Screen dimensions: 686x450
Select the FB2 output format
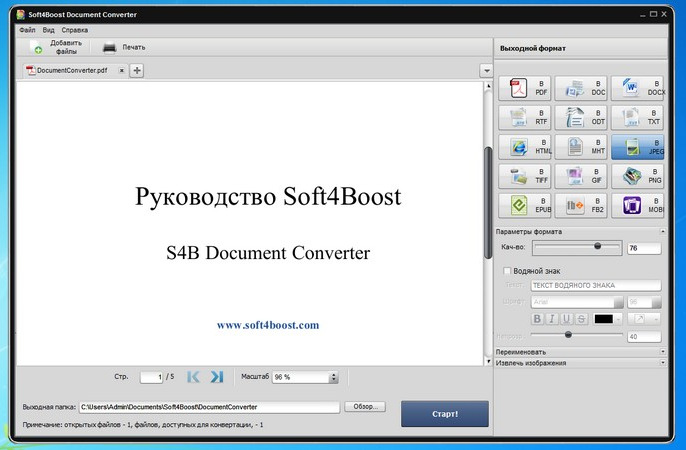(x=581, y=205)
